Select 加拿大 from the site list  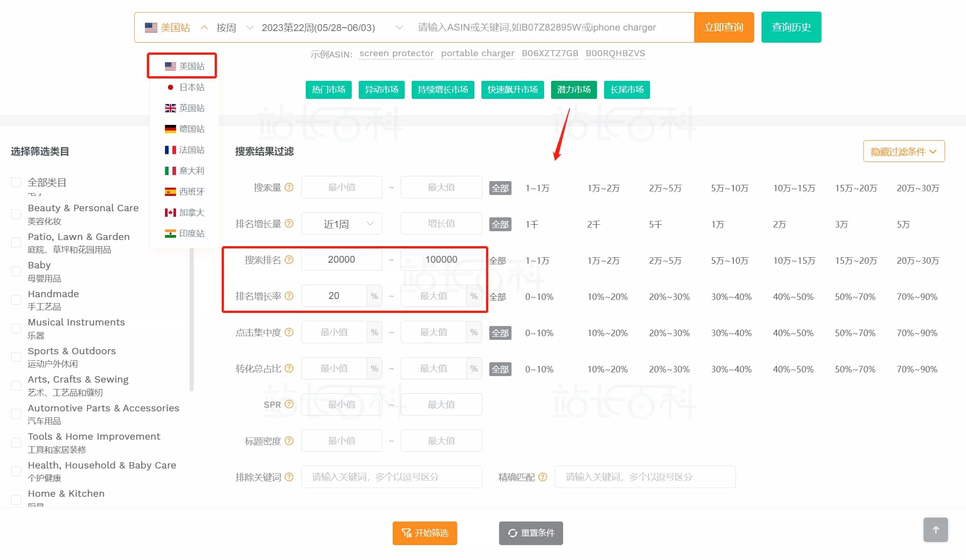[191, 212]
